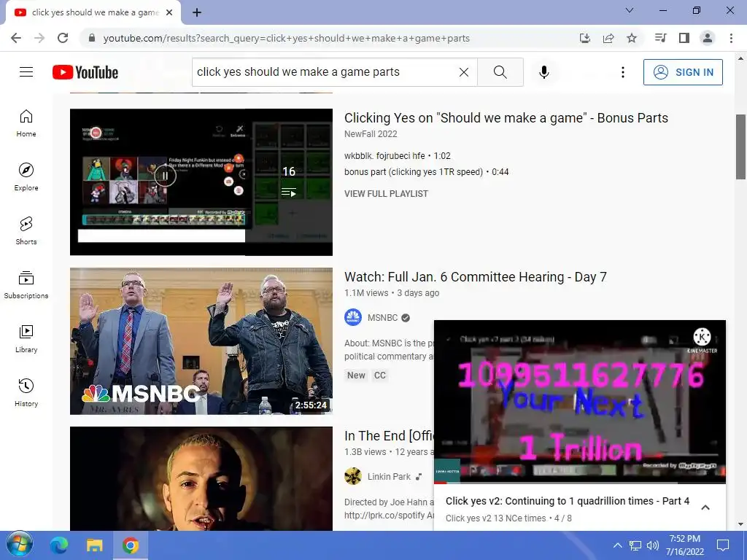Screen dimensions: 747x560
Task: Show hidden system tray icons
Action: point(617,545)
